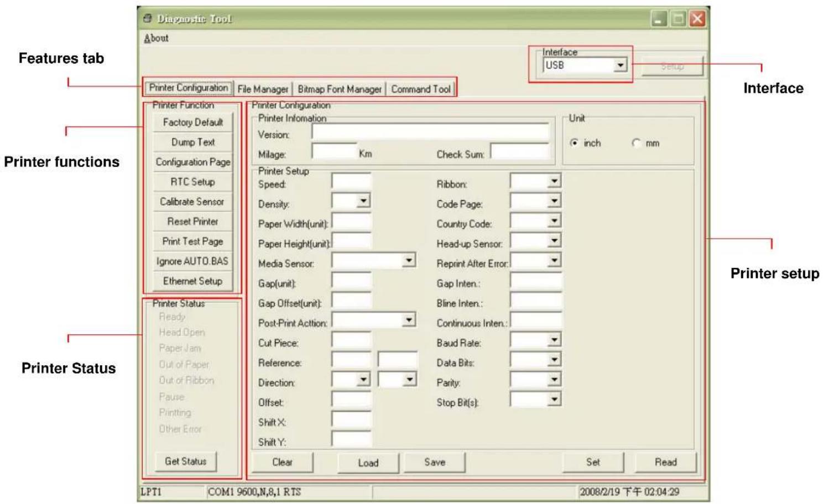Click the Get Status button
This screenshot has height=504, width=824.
185,461
